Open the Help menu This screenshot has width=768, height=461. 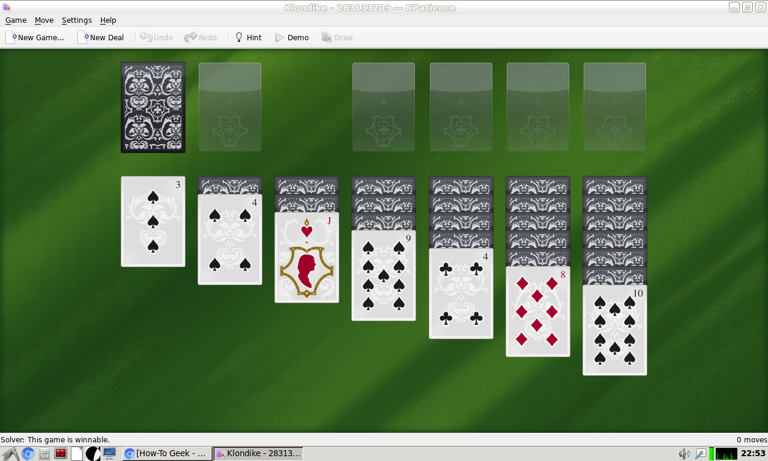[108, 20]
